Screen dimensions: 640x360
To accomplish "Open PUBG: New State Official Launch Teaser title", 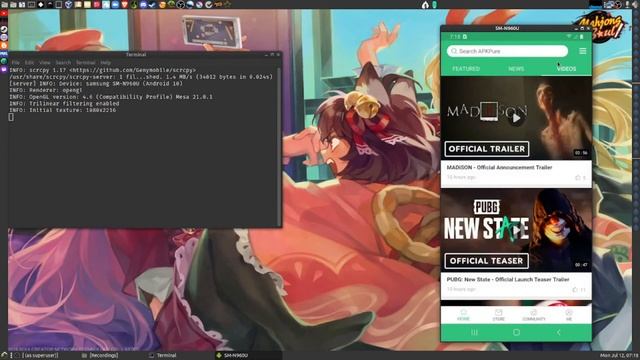I will tap(508, 279).
